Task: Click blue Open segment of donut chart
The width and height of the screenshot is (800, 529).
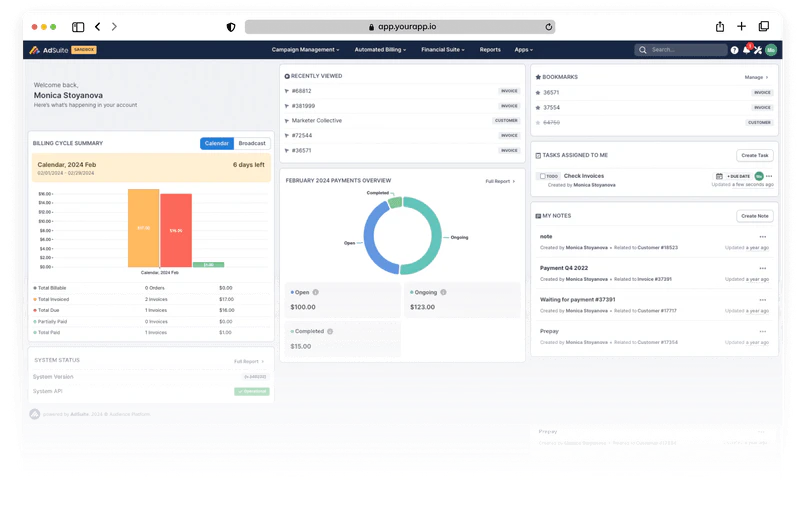Action: 371,242
